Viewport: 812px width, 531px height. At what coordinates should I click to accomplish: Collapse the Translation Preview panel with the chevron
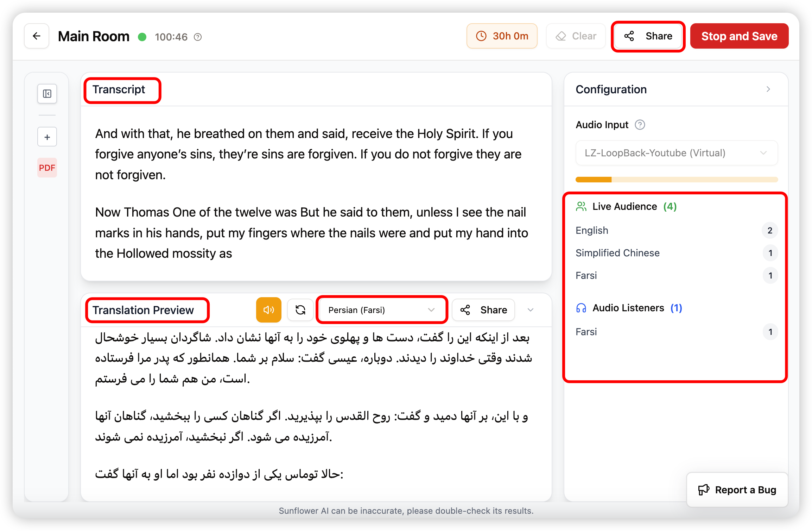(531, 310)
